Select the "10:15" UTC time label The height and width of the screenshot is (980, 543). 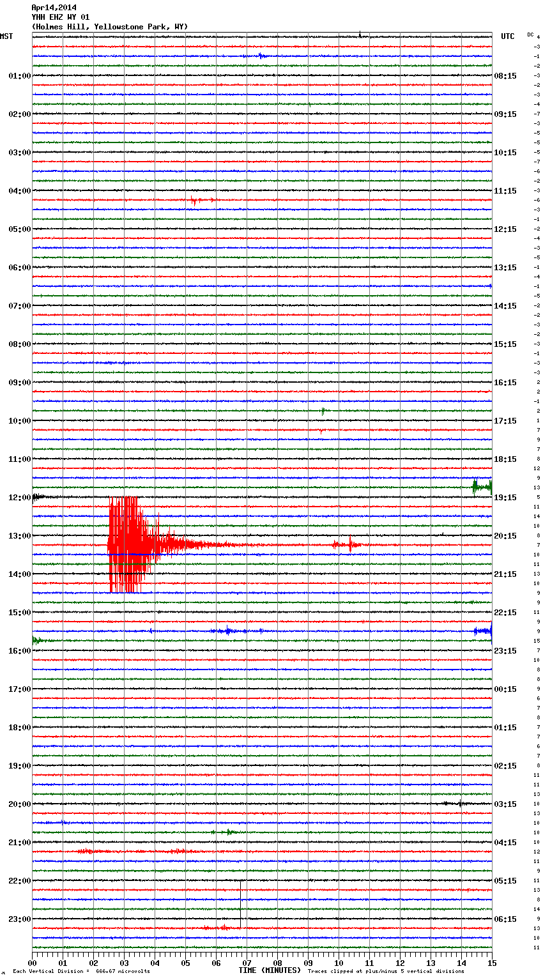[505, 153]
